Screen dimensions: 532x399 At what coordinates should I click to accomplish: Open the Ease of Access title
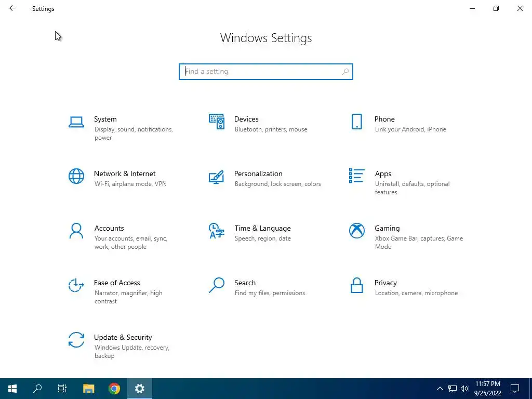coord(117,283)
